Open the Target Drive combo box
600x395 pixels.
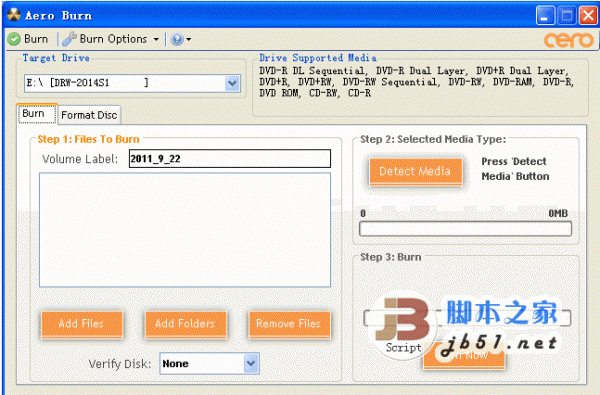click(132, 83)
